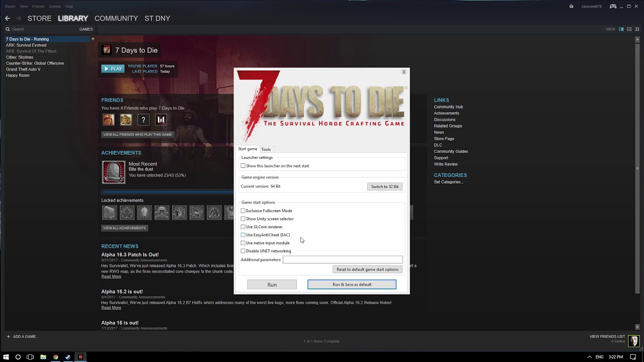
Task: Go back with the Steam back arrow
Action: click(8, 19)
